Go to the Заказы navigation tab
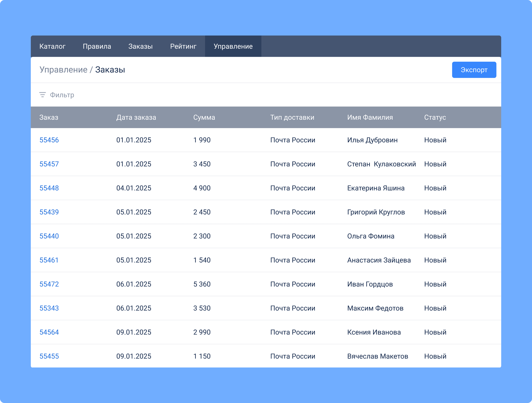Screen dimensions: 532x403 [140, 46]
